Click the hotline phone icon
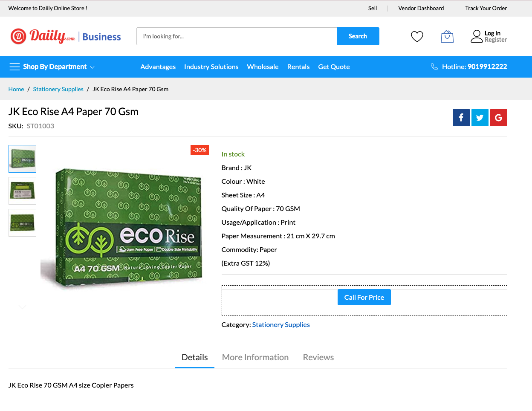 click(434, 67)
